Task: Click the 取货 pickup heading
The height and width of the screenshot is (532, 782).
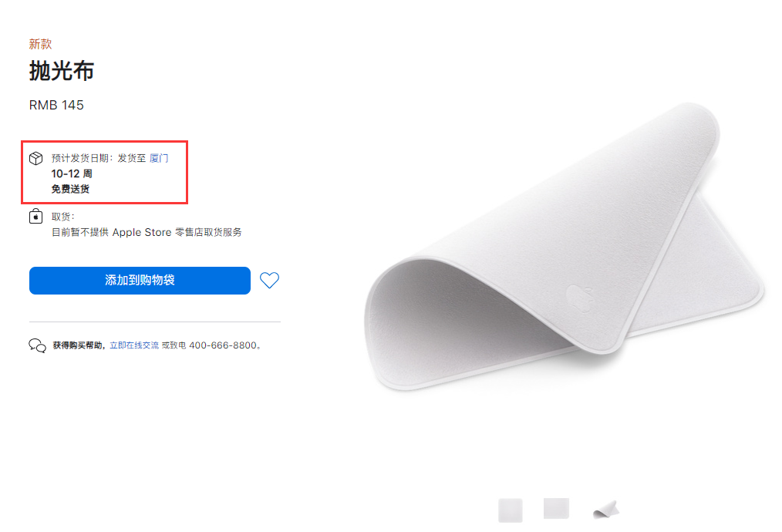Action: [x=62, y=217]
